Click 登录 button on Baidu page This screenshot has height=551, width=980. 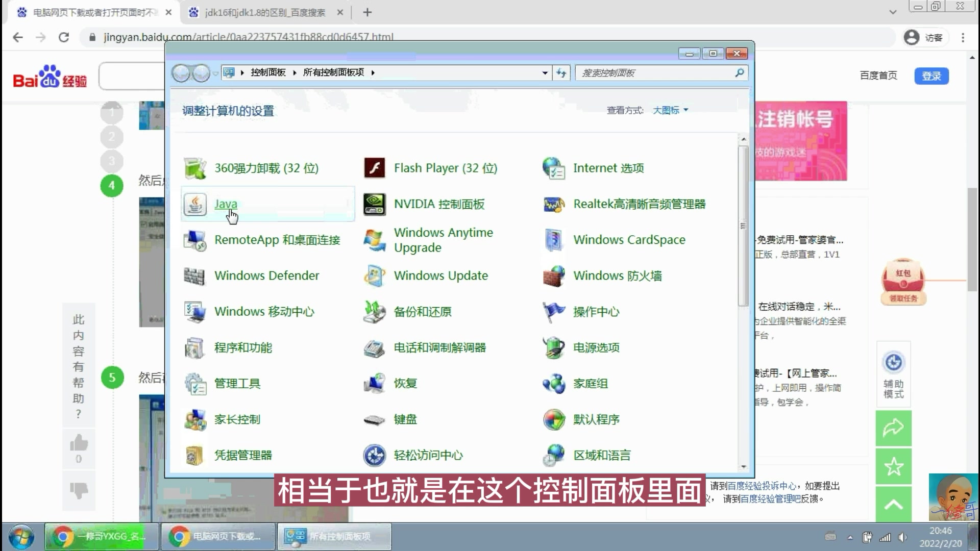pos(932,76)
